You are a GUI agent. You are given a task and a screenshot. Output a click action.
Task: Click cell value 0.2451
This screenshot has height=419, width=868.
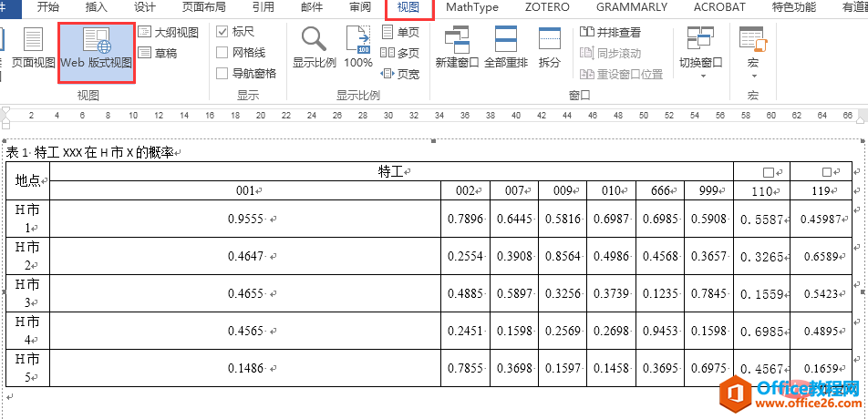pos(466,331)
